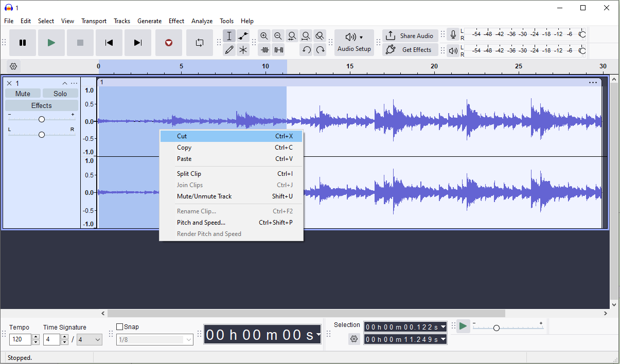
Task: Open the Analyze menu
Action: click(202, 21)
